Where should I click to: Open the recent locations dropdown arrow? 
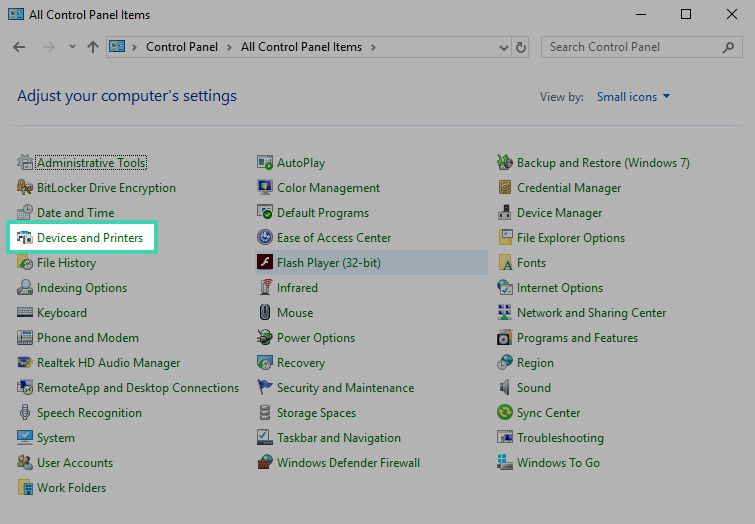click(x=72, y=47)
